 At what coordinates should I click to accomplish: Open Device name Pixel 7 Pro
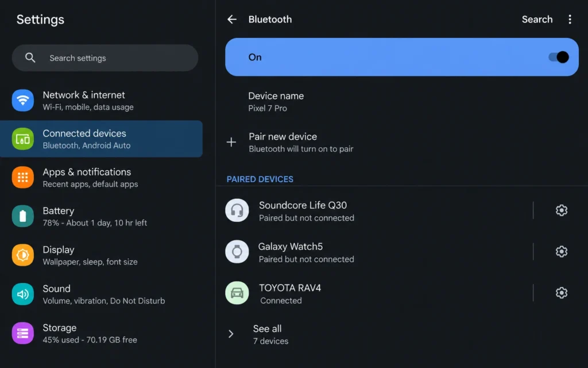tap(402, 102)
